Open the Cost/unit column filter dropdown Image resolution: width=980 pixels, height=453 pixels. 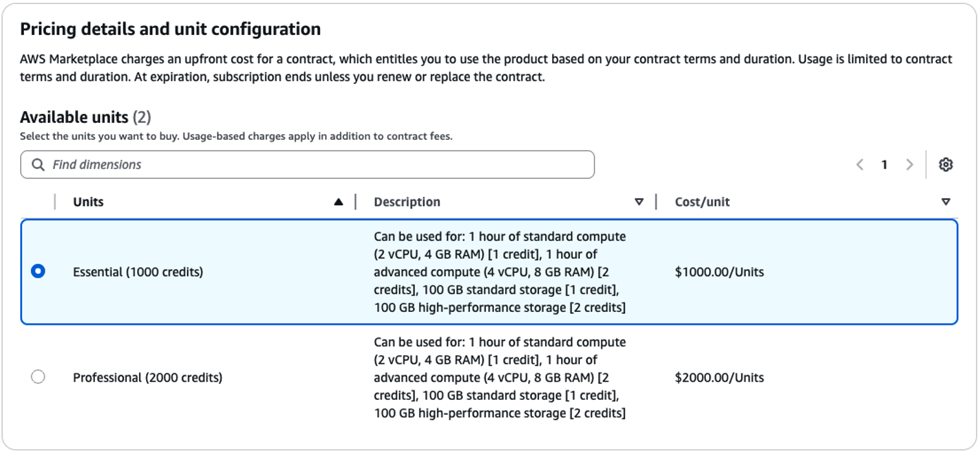(x=946, y=201)
